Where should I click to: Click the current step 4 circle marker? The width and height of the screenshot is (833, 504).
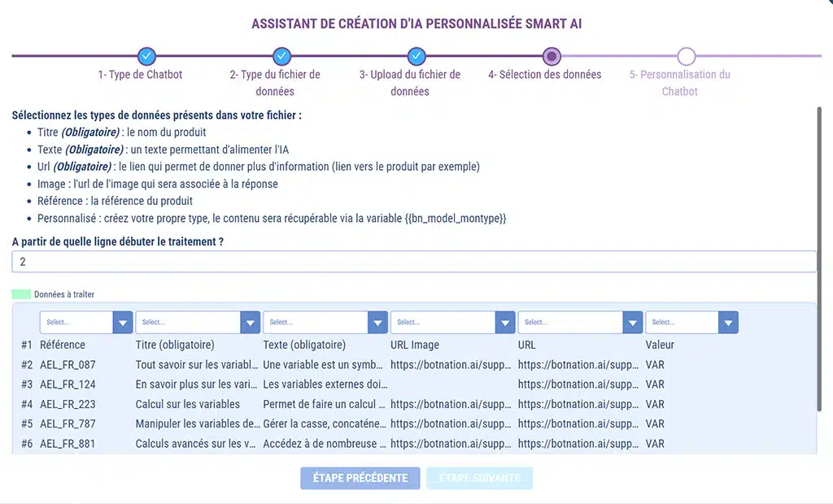(552, 56)
